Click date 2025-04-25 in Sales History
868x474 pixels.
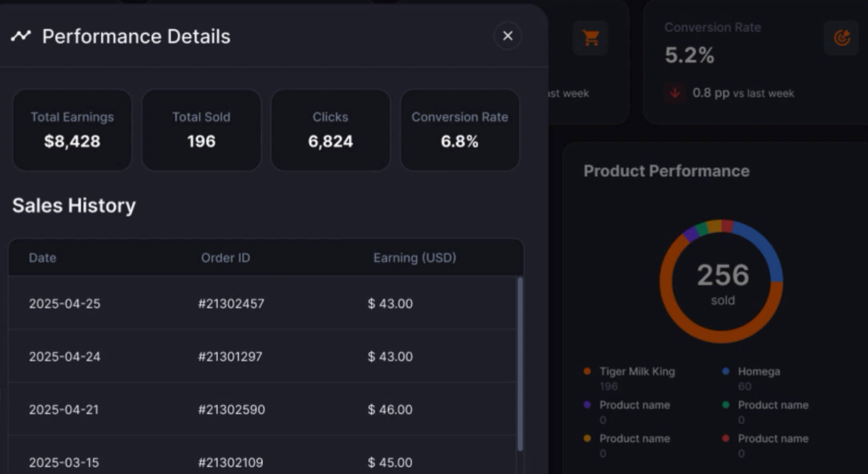(x=65, y=303)
